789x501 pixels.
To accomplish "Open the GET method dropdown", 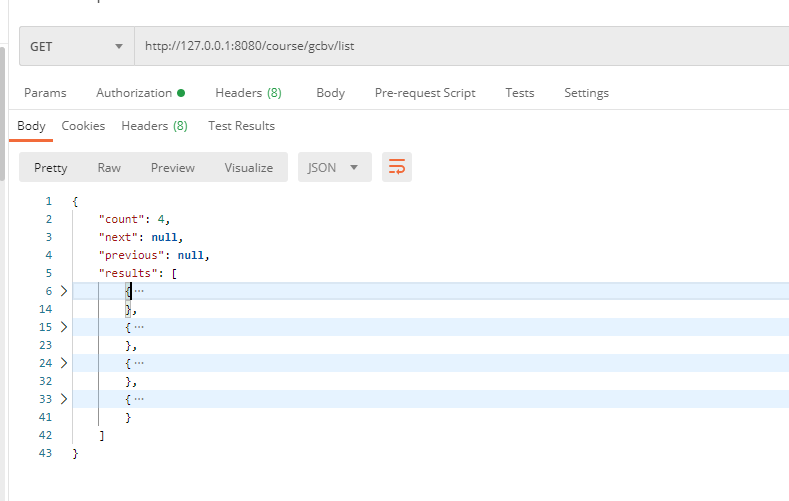I will (76, 46).
